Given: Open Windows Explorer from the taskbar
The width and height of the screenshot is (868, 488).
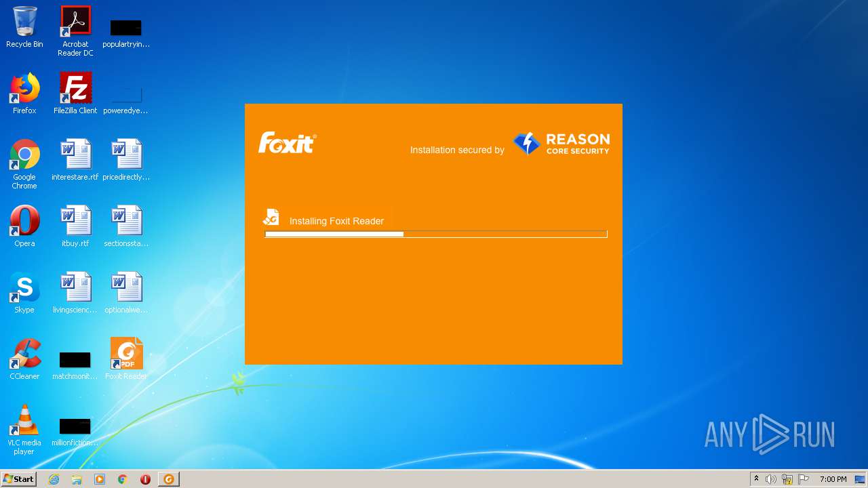Looking at the screenshot, I should pyautogui.click(x=77, y=479).
